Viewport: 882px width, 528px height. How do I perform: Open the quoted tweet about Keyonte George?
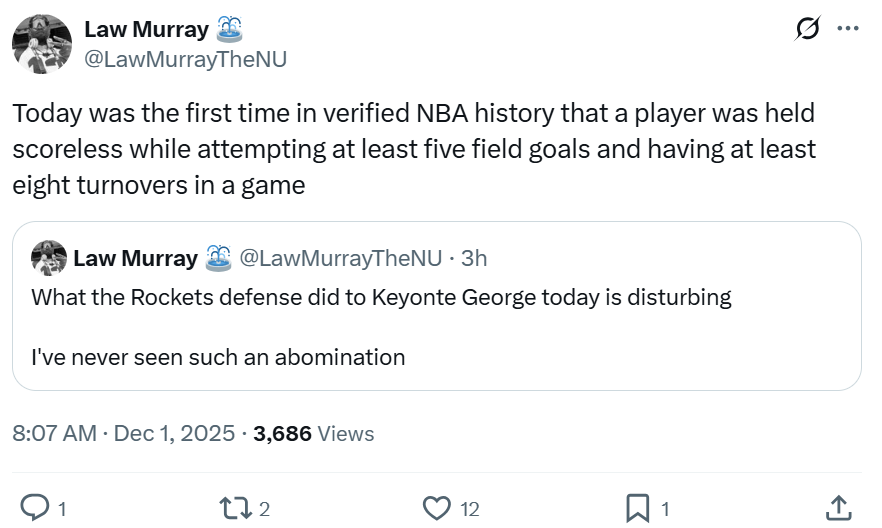[436, 327]
